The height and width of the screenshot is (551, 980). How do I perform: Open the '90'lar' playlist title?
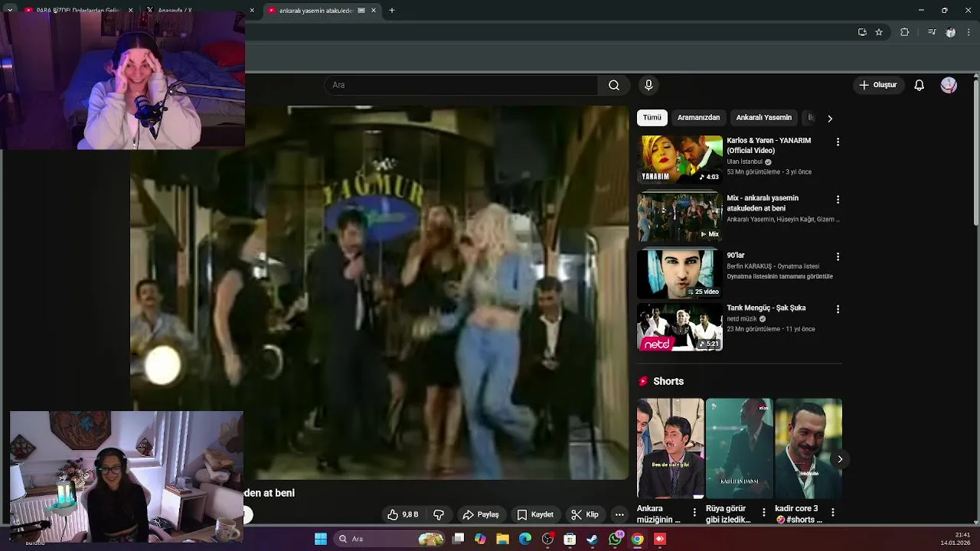click(x=736, y=256)
